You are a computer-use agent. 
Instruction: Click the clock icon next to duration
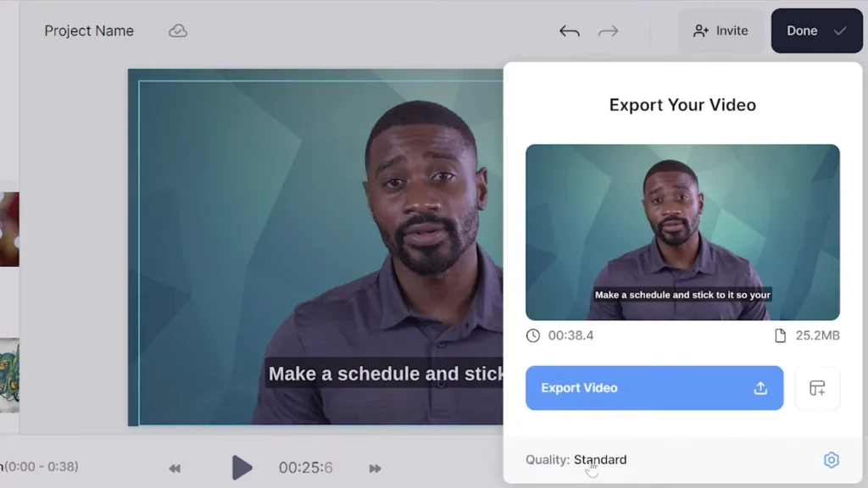coord(533,335)
